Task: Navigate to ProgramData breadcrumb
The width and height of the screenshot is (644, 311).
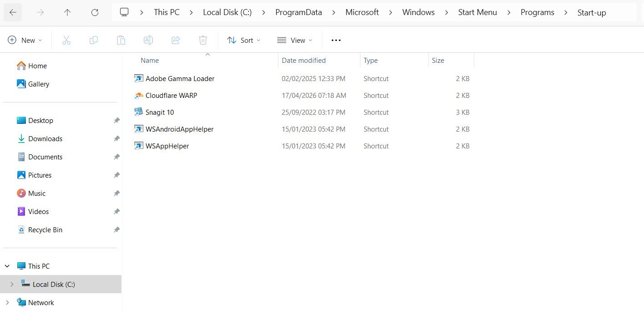Action: click(299, 13)
